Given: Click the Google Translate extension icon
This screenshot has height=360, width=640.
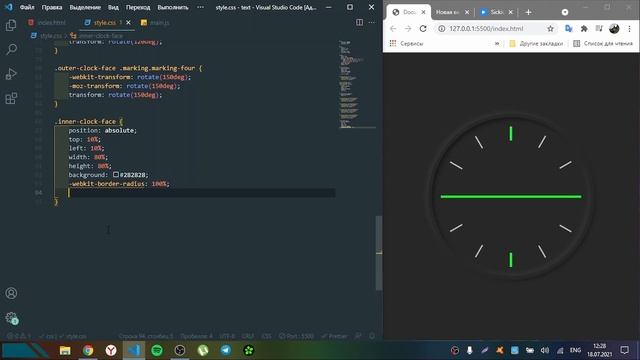Looking at the screenshot, I should [x=568, y=29].
